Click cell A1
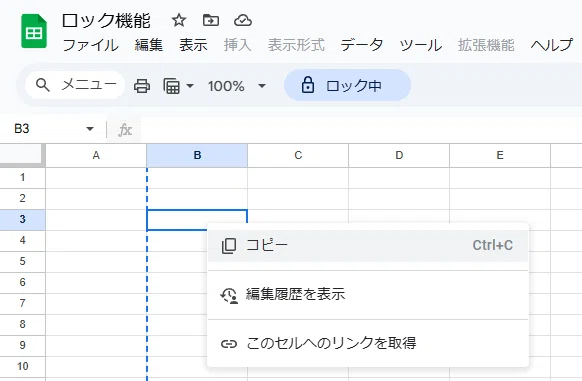 point(96,178)
